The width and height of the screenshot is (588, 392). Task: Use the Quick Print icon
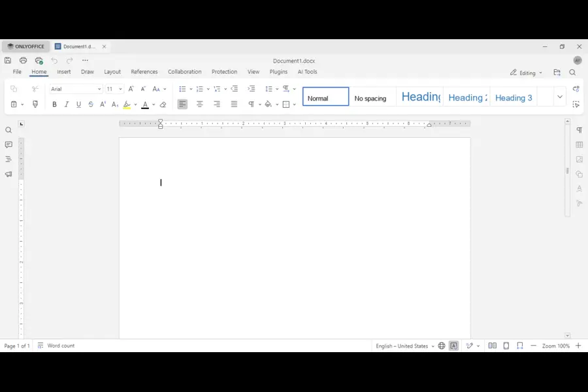pyautogui.click(x=39, y=60)
